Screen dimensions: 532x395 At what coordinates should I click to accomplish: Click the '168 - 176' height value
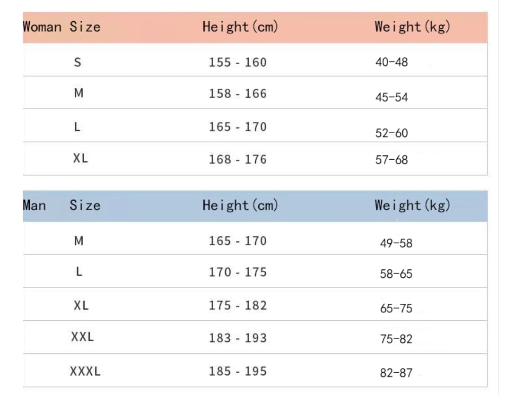(x=238, y=160)
